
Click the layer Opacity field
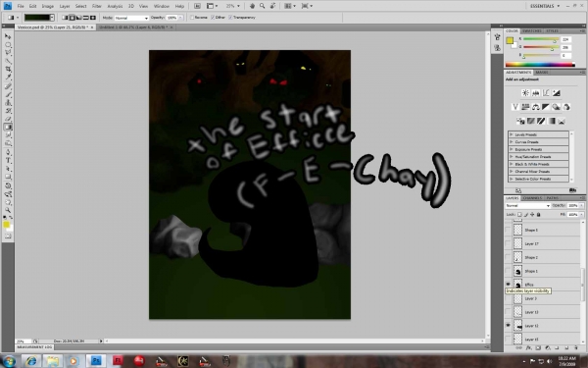pyautogui.click(x=573, y=205)
